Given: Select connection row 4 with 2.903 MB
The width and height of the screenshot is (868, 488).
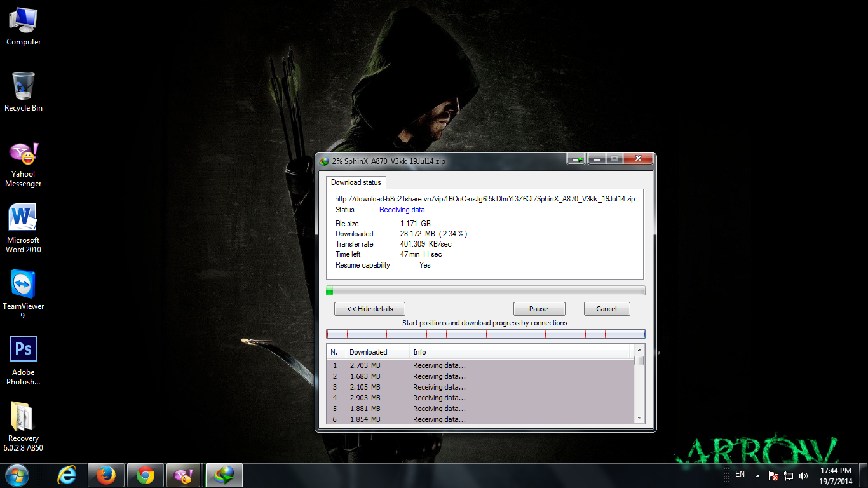Looking at the screenshot, I should click(x=480, y=398).
